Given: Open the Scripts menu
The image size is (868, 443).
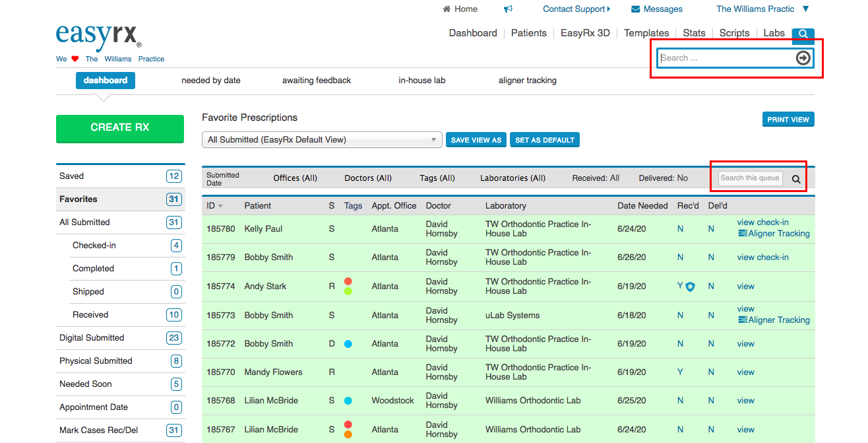Looking at the screenshot, I should point(735,33).
